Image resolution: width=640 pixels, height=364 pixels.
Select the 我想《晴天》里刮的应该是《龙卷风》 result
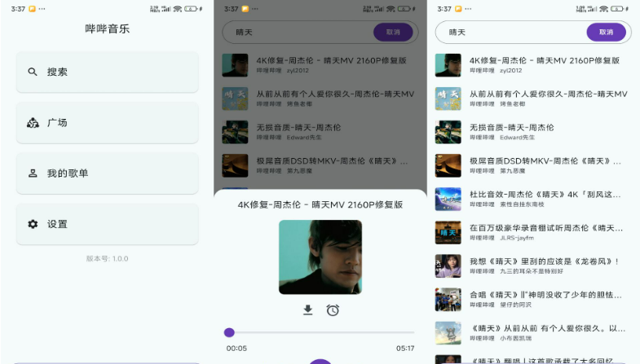(x=545, y=265)
